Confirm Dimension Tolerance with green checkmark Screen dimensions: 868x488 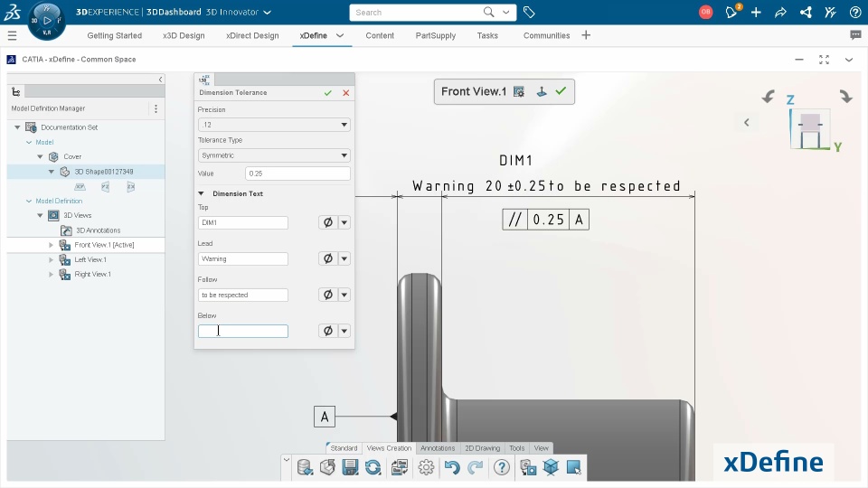pos(327,93)
